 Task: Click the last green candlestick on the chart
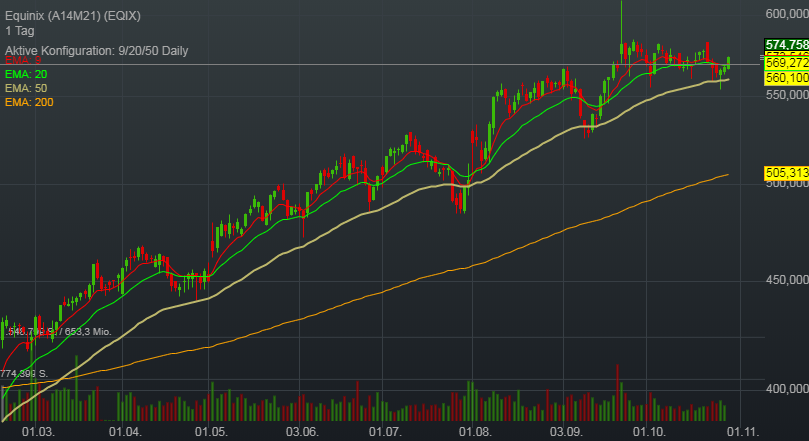[729, 62]
